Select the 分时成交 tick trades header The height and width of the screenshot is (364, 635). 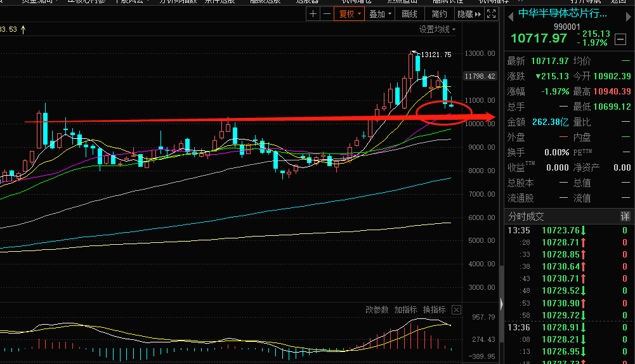pos(526,216)
